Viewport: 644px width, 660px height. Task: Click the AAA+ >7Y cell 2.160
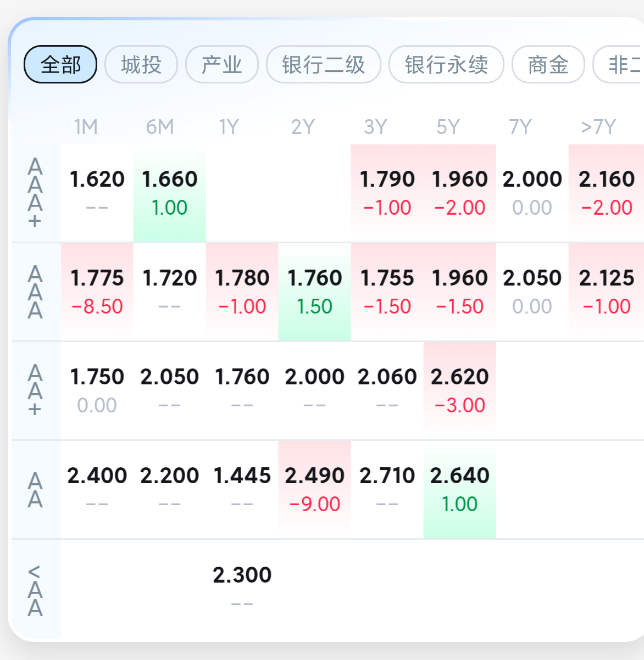(606, 193)
